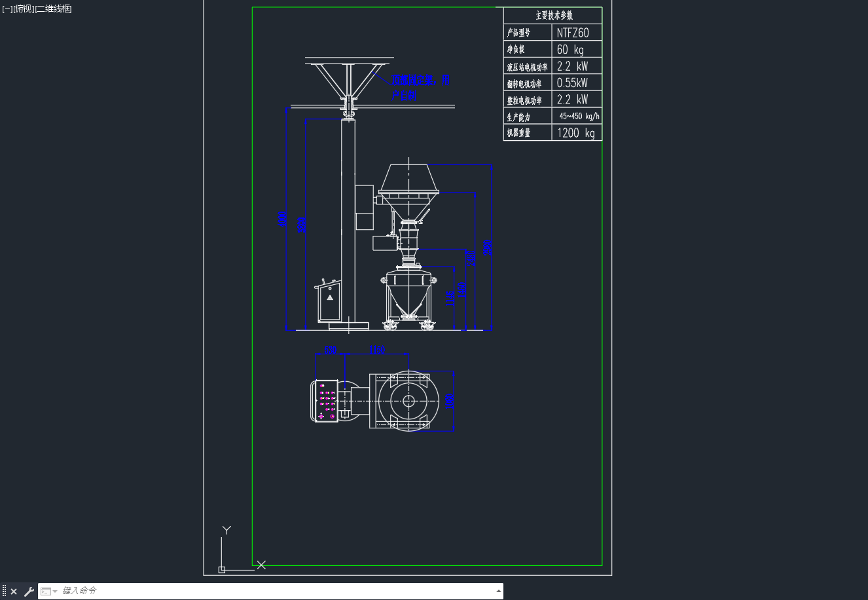This screenshot has width=868, height=600.
Task: Select the 0.55kW value
Action: [572, 83]
